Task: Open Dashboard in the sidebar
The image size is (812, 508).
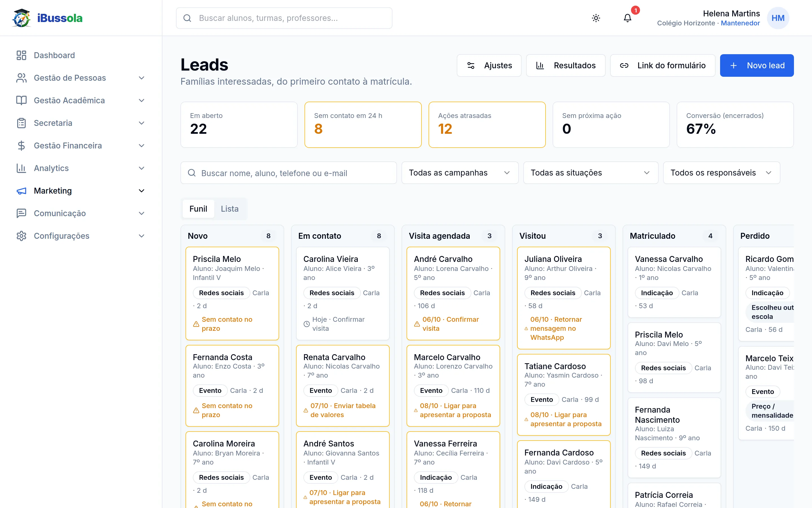Action: click(x=81, y=55)
